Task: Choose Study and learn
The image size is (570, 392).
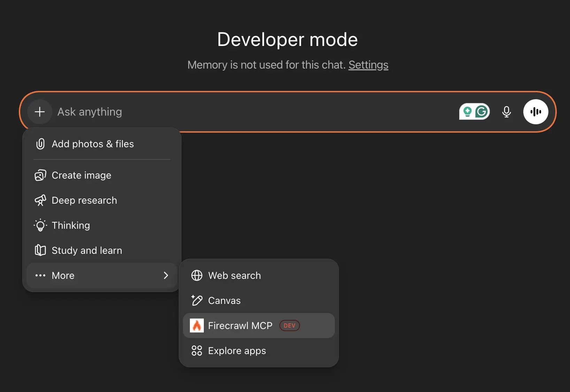Action: click(102, 250)
